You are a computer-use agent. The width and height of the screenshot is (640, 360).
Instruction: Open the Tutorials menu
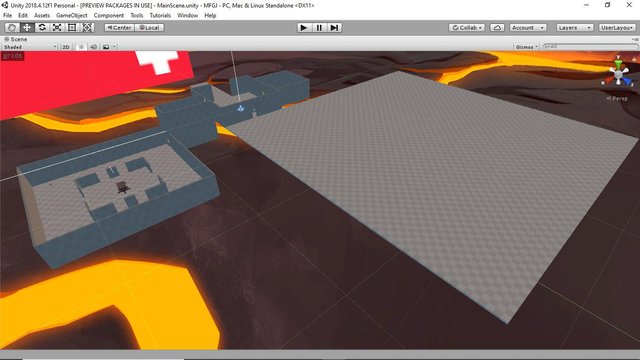point(160,16)
